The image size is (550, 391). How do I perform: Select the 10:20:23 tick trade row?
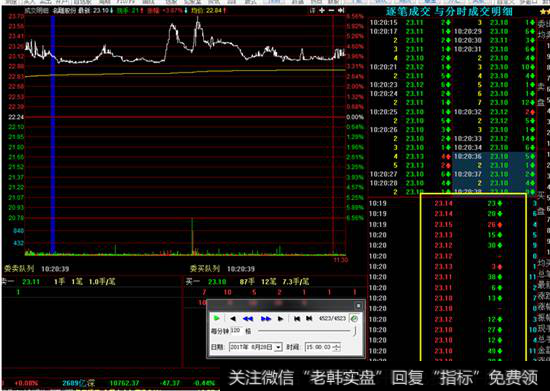(410, 85)
